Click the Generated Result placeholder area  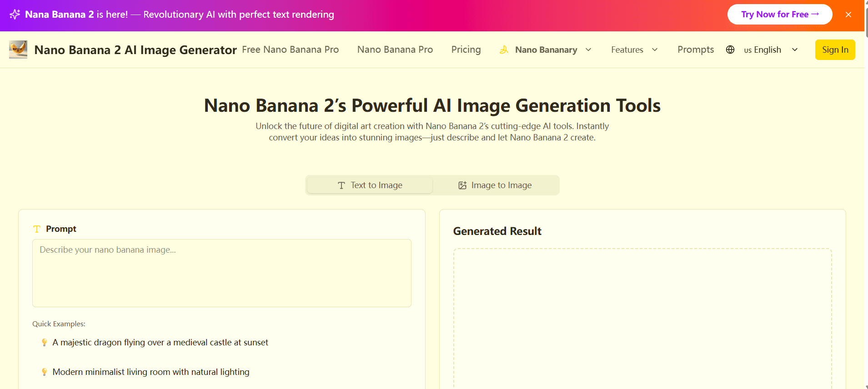click(x=642, y=319)
